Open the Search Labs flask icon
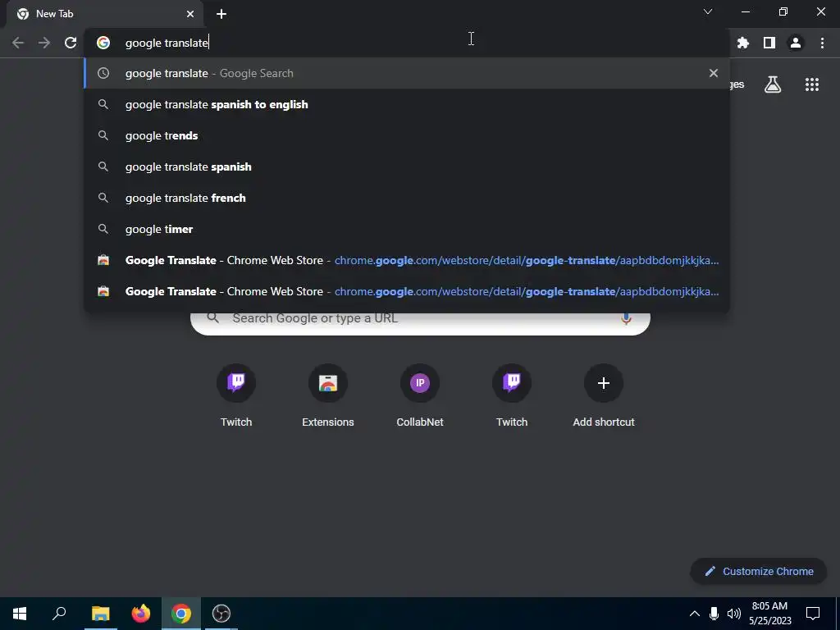 point(773,84)
